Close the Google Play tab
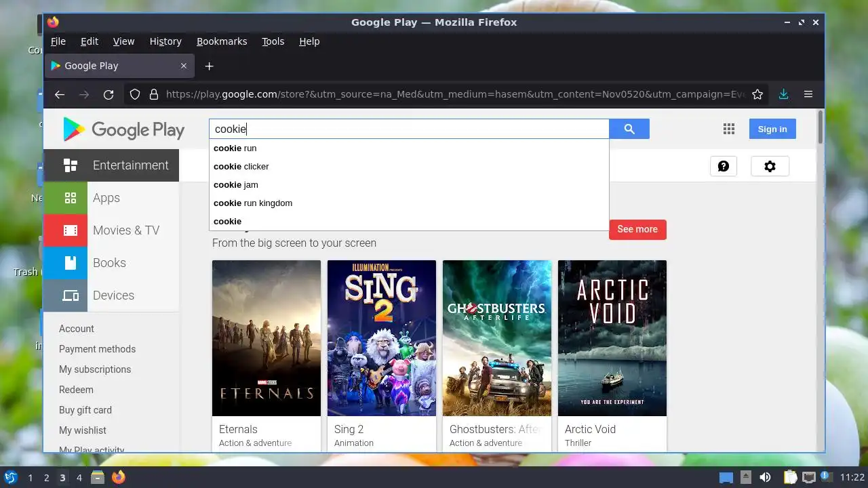Screen dimensions: 868x488 (184, 66)
